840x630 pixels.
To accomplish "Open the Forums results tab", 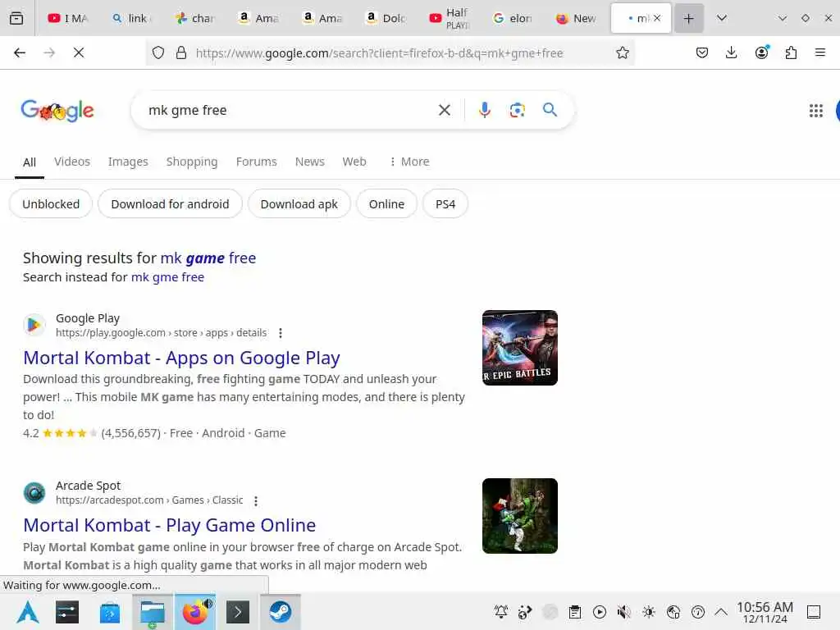I will point(257,162).
